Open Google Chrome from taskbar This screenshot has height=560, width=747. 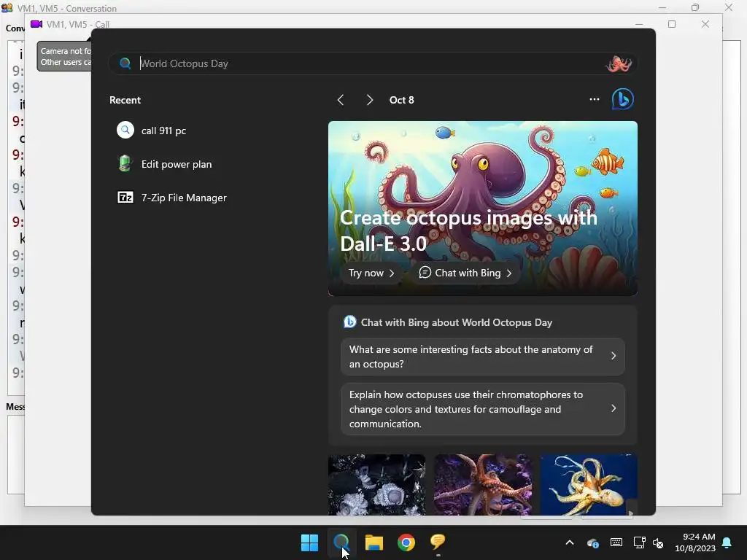406,542
